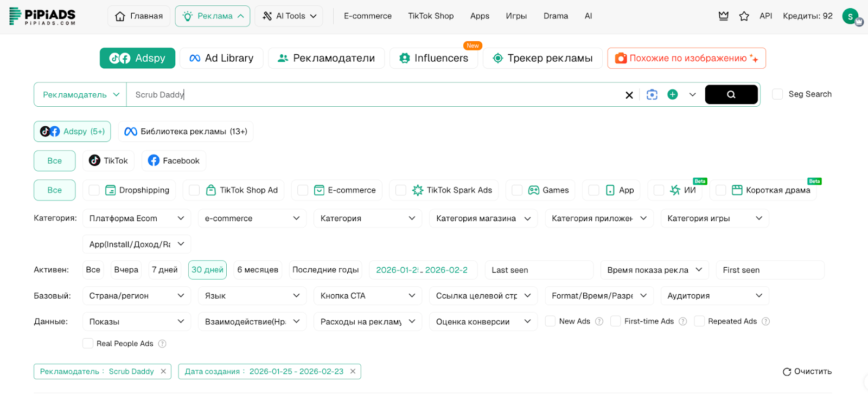Click the Last seen date field

(538, 270)
